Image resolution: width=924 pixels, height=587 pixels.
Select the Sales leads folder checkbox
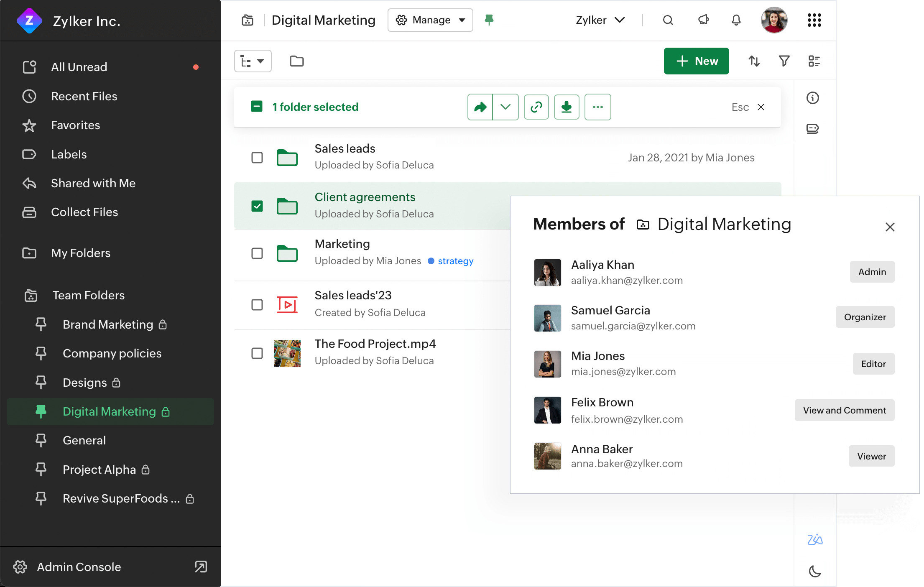(x=257, y=158)
